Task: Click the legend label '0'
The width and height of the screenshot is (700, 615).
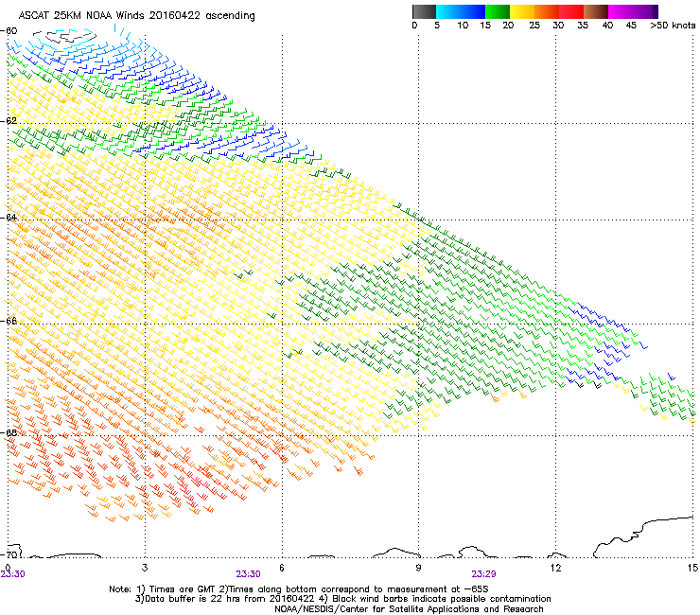Action: 414,25
